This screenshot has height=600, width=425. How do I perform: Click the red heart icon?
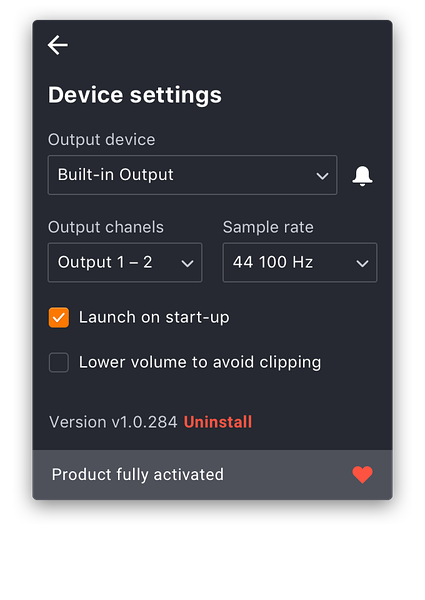[362, 474]
